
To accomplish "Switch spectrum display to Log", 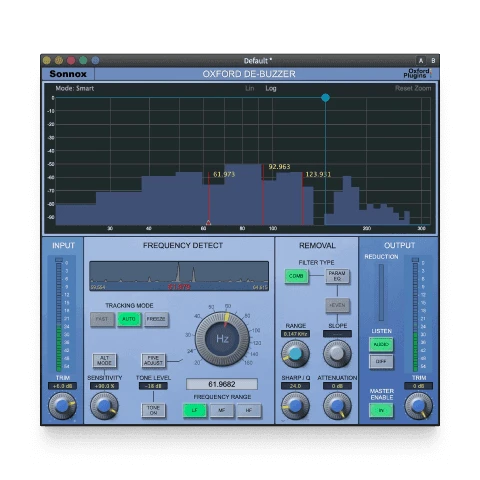I will point(271,88).
